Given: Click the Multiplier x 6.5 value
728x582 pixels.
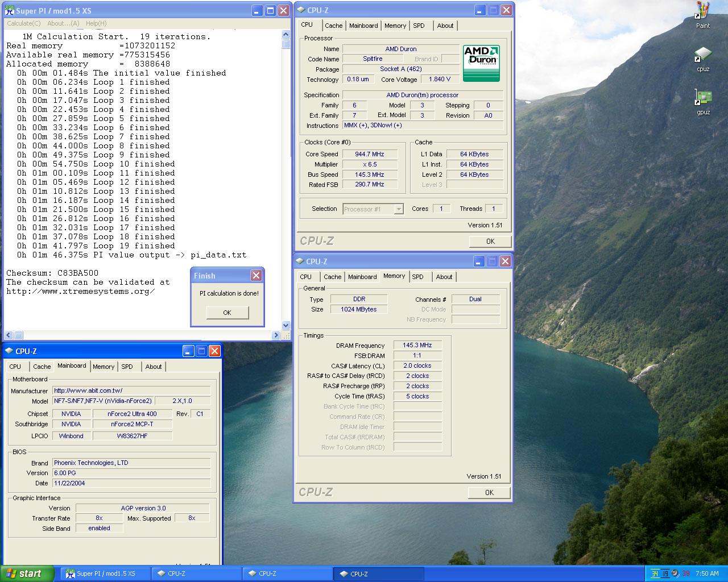Looking at the screenshot, I should point(370,164).
